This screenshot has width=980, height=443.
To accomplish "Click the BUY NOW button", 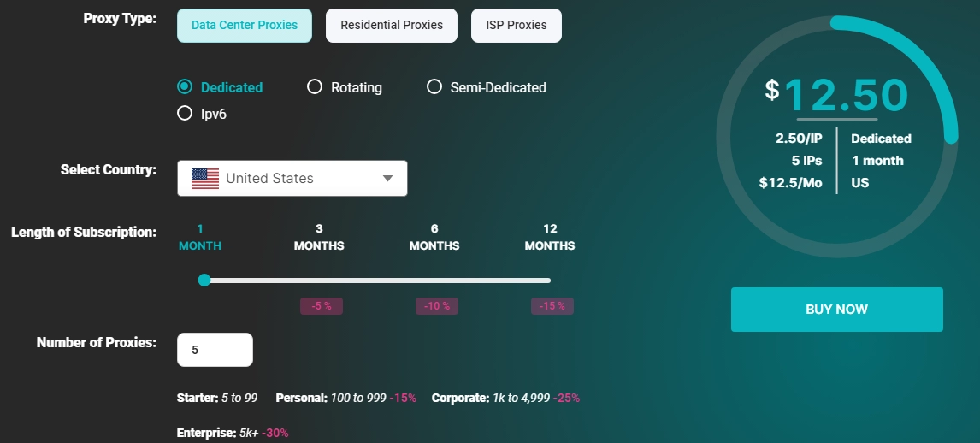I will tap(837, 310).
